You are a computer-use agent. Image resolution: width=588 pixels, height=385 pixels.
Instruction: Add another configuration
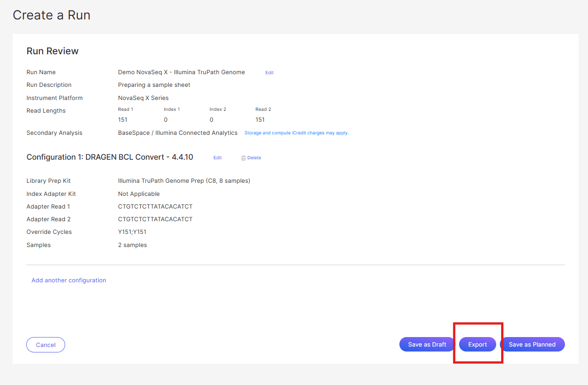point(69,280)
